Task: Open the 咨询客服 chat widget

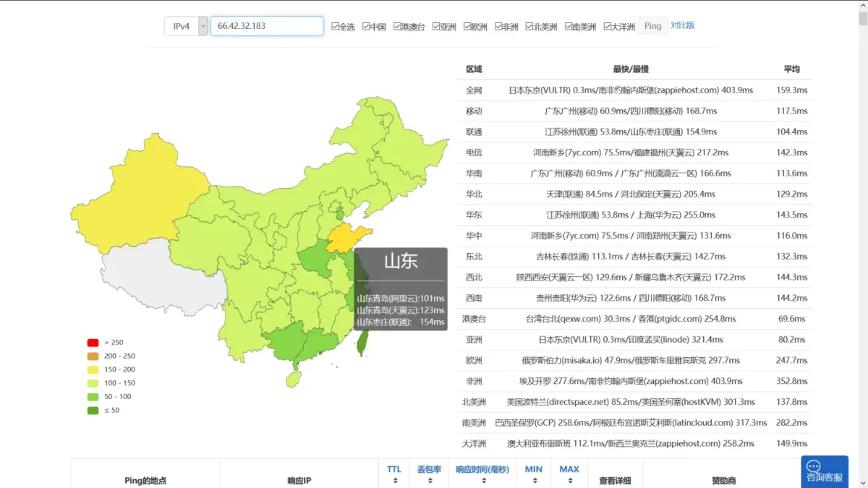Action: tap(824, 471)
